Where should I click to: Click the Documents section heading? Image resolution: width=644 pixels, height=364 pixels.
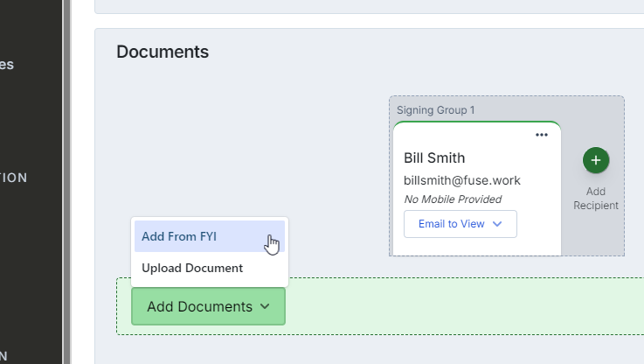pyautogui.click(x=163, y=52)
